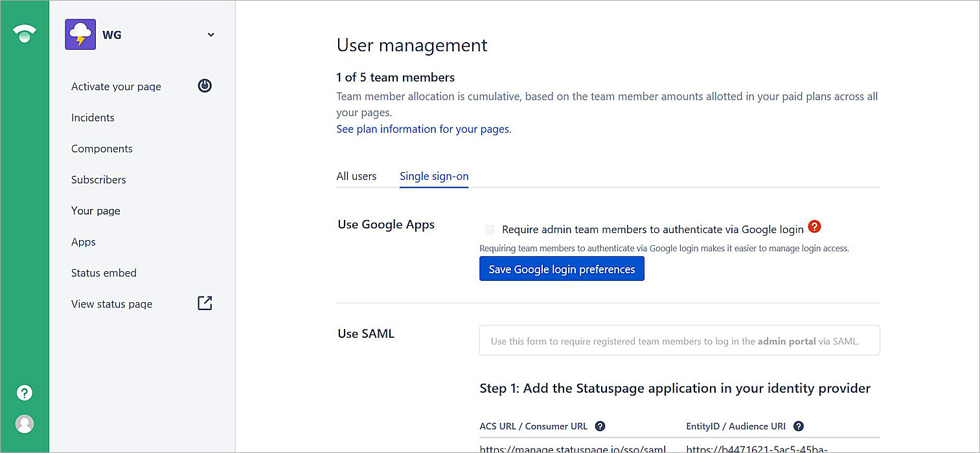
Task: Open the Apps sidebar item
Action: click(x=84, y=242)
